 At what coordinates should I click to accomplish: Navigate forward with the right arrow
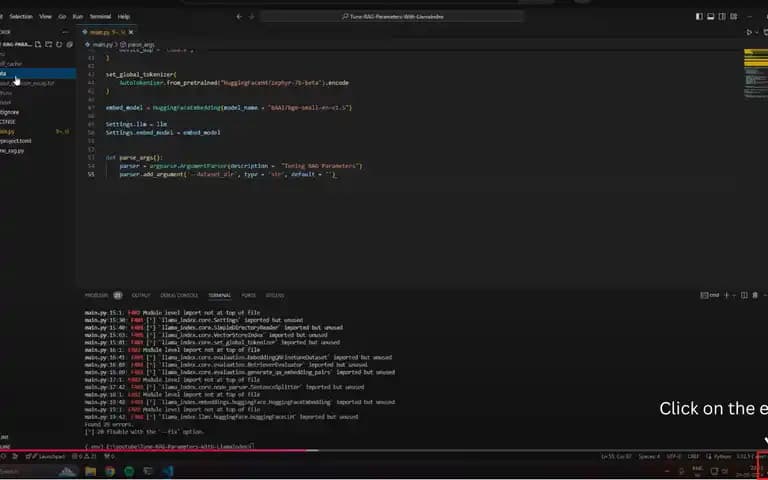tap(252, 17)
